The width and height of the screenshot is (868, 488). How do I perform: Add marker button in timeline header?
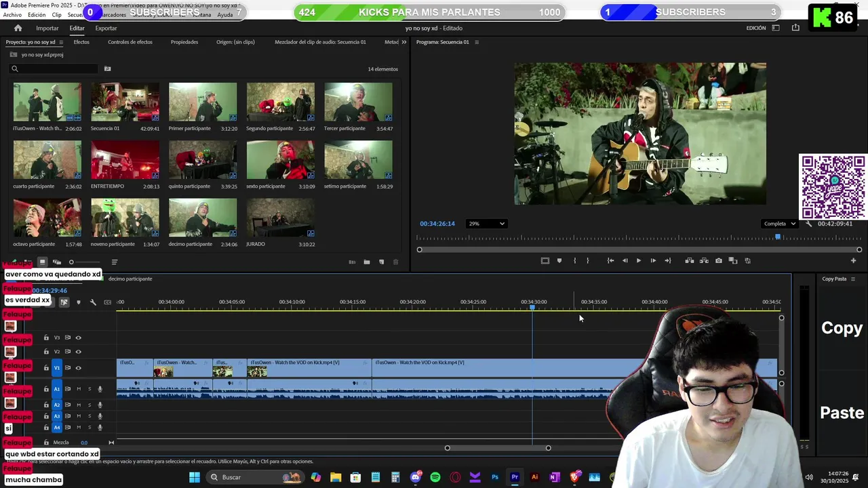pos(79,302)
